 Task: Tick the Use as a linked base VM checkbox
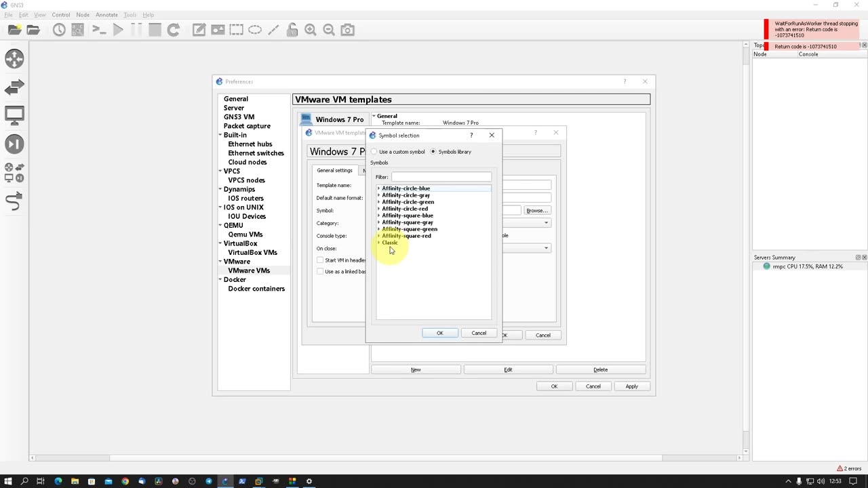(x=320, y=272)
